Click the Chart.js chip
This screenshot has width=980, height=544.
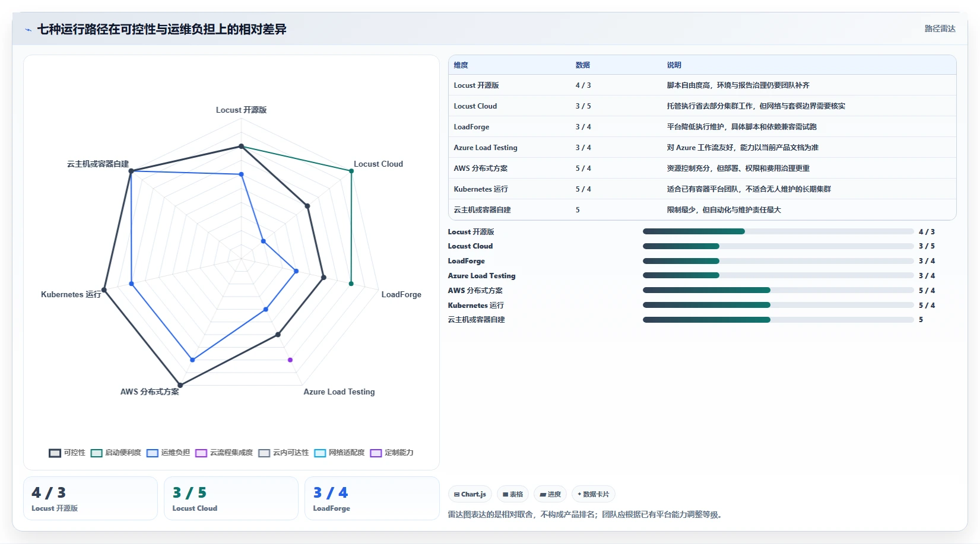click(470, 494)
